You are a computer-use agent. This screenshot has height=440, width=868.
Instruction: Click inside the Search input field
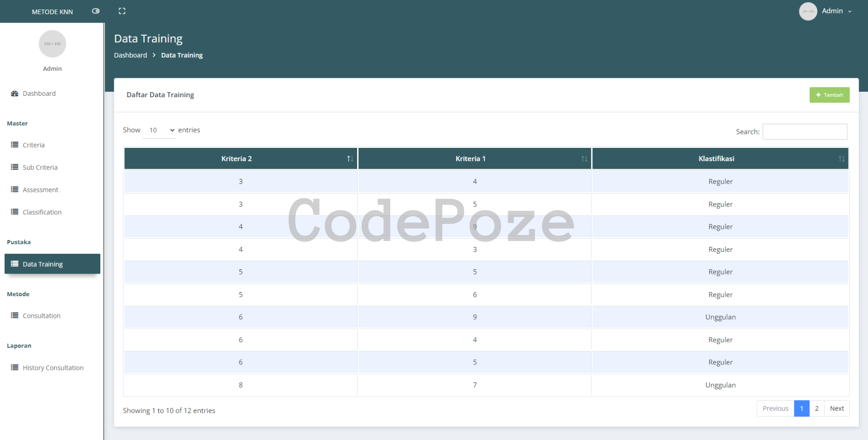click(x=804, y=132)
